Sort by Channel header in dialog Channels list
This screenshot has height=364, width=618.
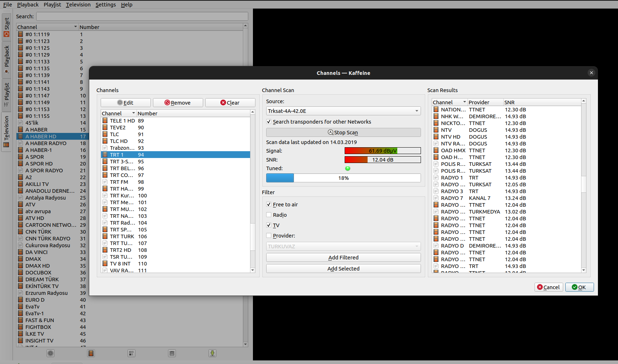point(119,114)
